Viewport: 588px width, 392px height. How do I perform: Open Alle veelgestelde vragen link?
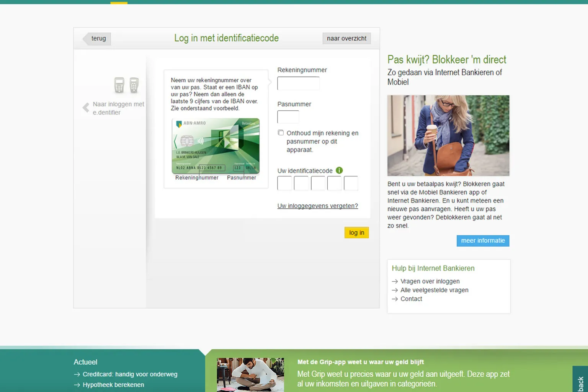434,290
